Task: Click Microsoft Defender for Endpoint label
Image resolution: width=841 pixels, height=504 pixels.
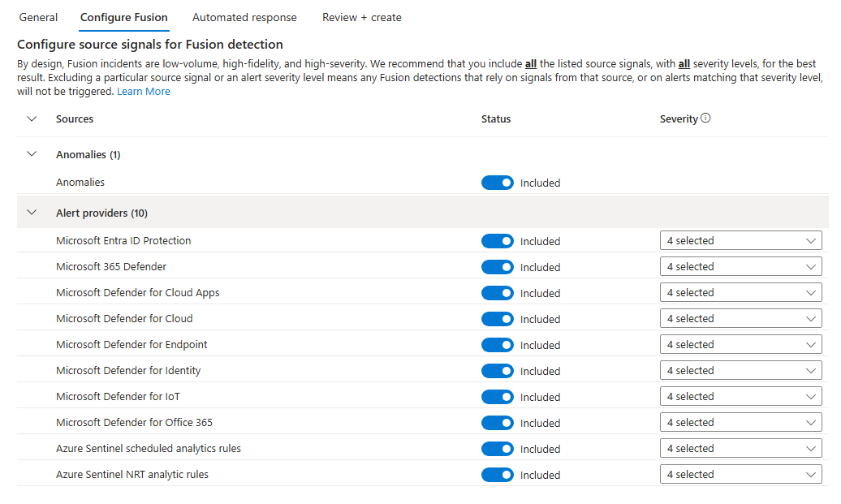Action: click(x=132, y=344)
